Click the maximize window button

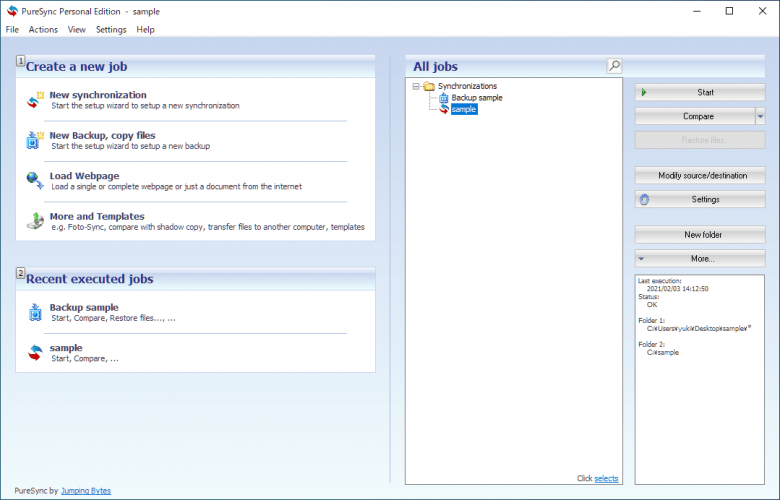[729, 11]
